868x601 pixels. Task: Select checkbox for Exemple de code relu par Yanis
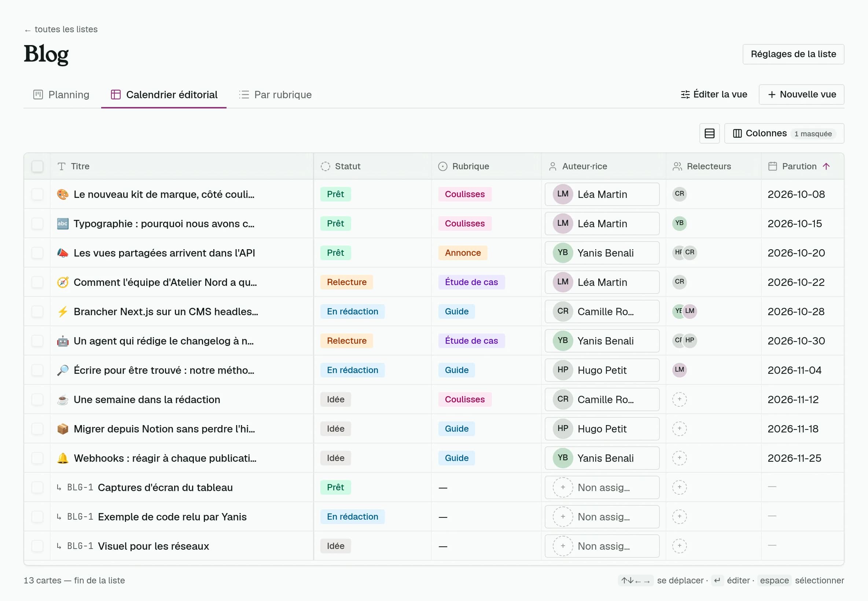point(37,517)
